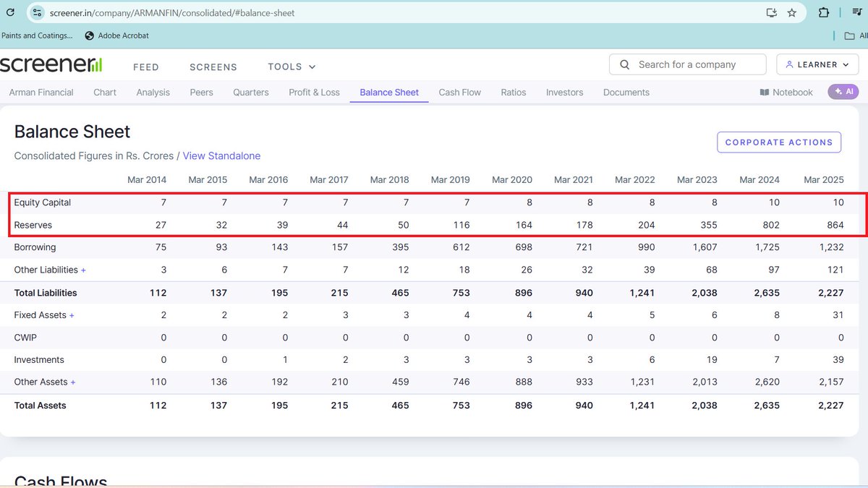868x488 pixels.
Task: Open the Notebook link
Action: tap(786, 93)
